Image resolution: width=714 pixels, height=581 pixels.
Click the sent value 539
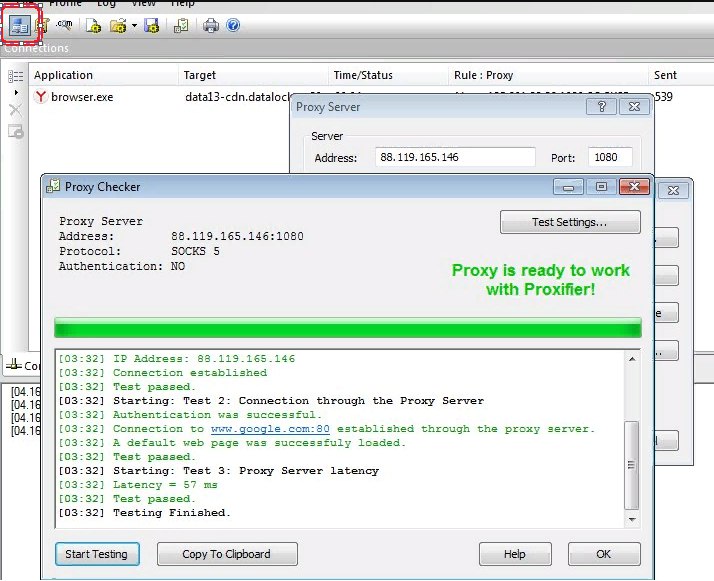tap(663, 97)
